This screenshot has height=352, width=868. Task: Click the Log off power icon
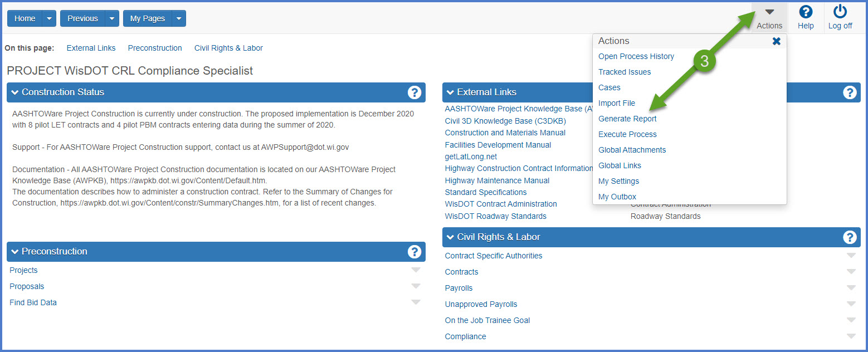pos(840,12)
